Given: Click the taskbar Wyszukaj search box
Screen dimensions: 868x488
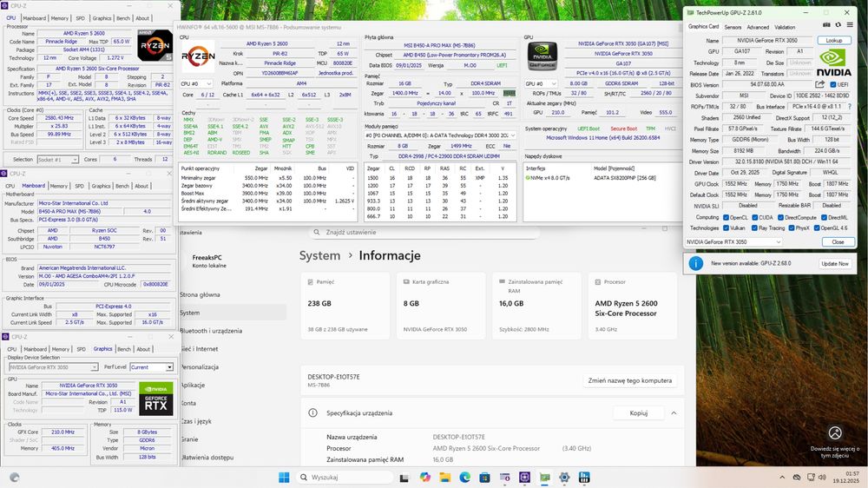Looking at the screenshot, I should (344, 477).
